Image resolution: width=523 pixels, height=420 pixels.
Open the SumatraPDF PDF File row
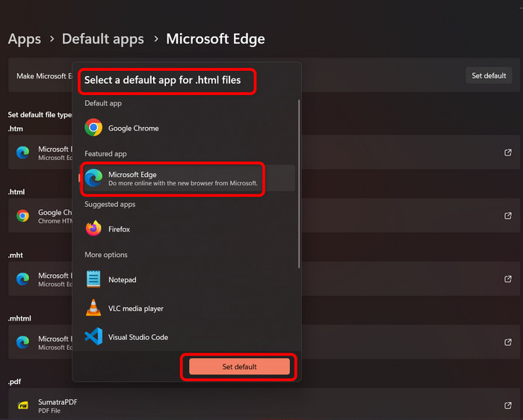(x=264, y=404)
